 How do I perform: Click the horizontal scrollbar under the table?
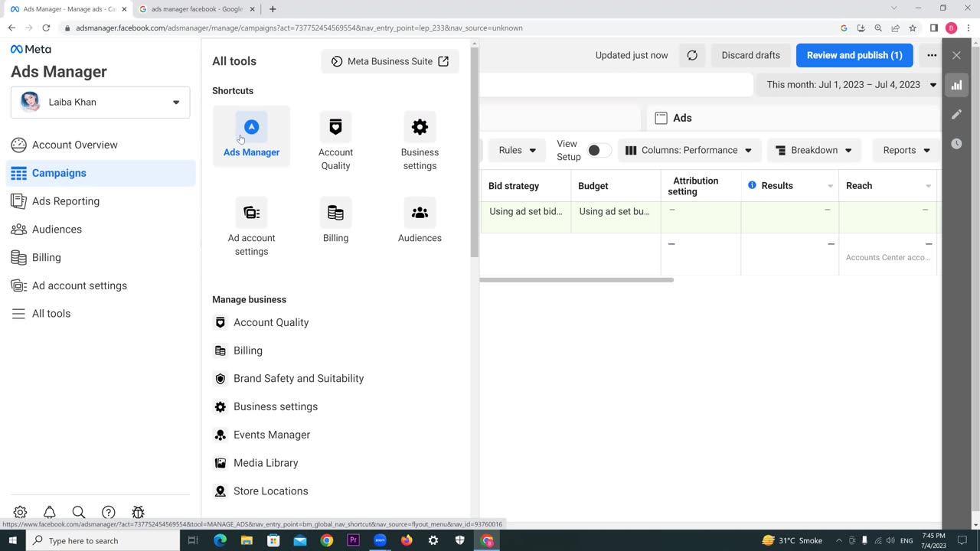coord(577,280)
